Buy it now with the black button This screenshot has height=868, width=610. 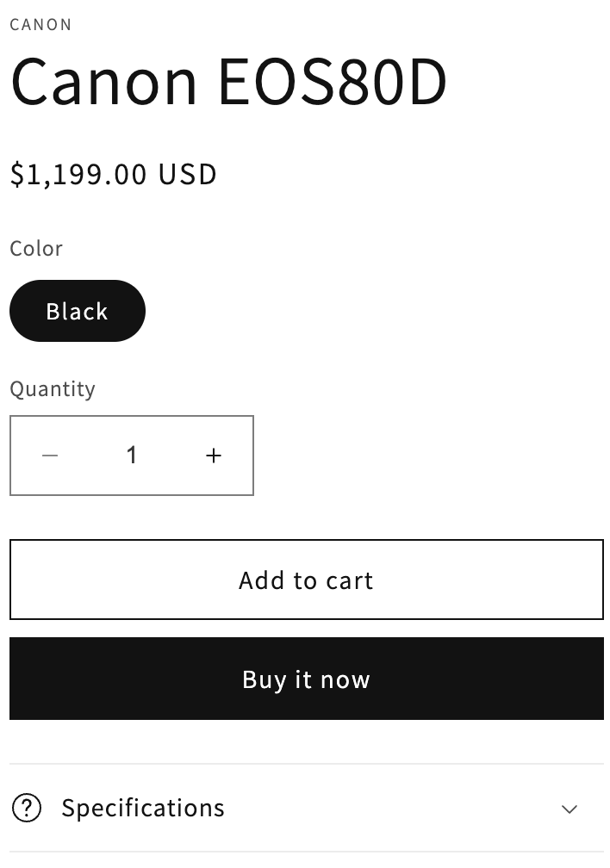[307, 679]
